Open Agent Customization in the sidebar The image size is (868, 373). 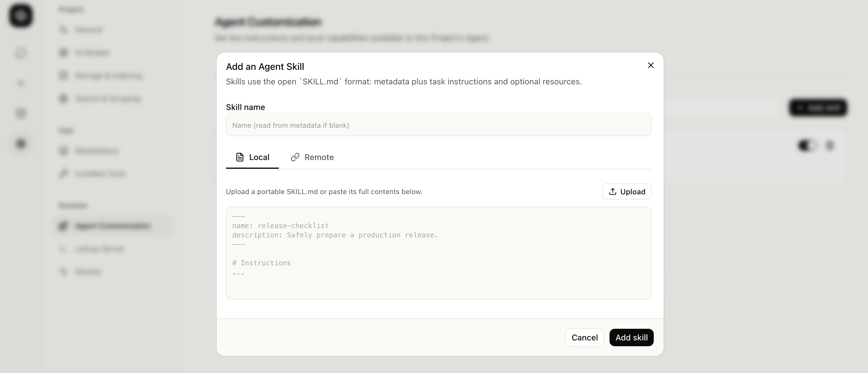(x=113, y=225)
